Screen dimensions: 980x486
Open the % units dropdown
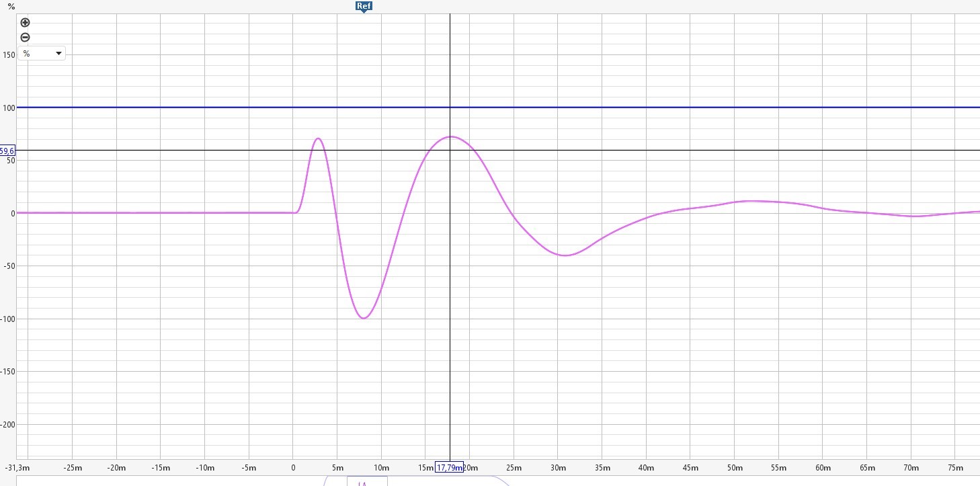click(x=42, y=53)
